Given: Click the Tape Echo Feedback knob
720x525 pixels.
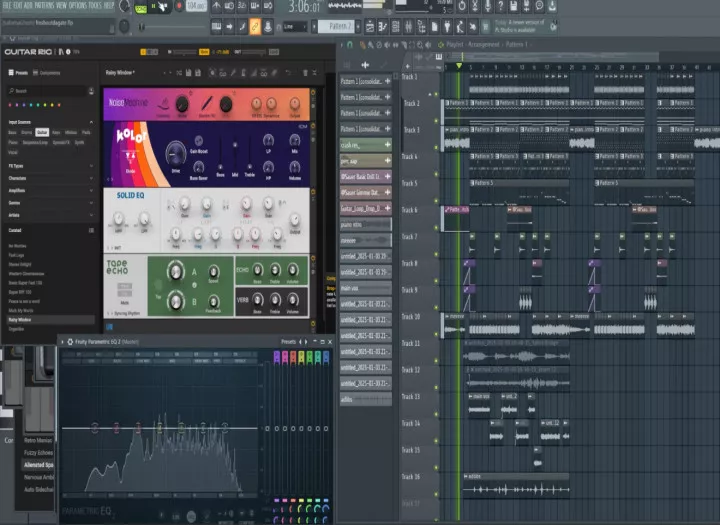Looking at the screenshot, I should pos(213,301).
